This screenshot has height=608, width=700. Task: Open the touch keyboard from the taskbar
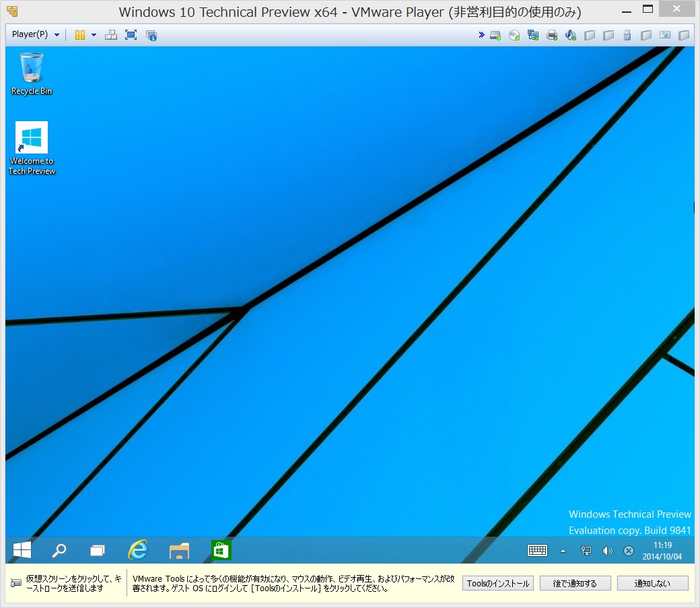click(x=537, y=550)
